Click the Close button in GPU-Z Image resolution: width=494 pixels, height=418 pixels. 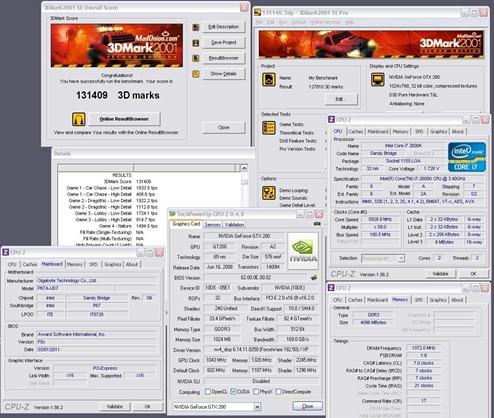pyautogui.click(x=307, y=406)
